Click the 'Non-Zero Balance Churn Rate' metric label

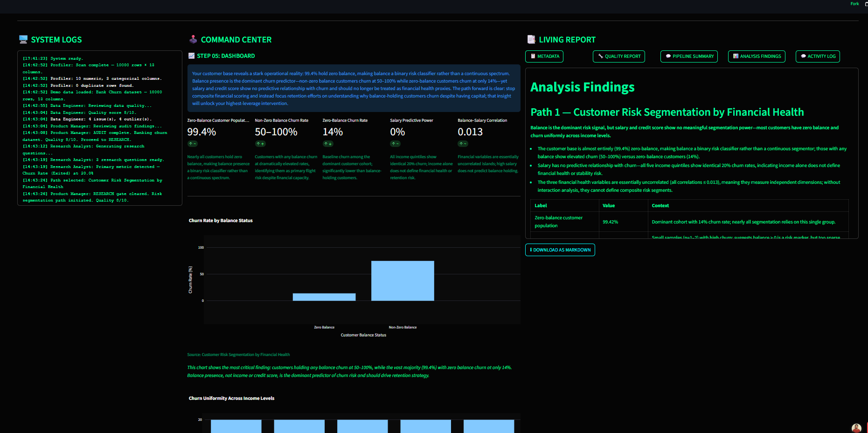281,120
